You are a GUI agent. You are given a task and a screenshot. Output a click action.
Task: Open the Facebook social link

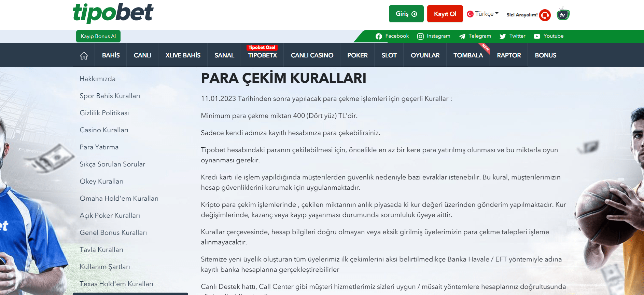tap(392, 36)
